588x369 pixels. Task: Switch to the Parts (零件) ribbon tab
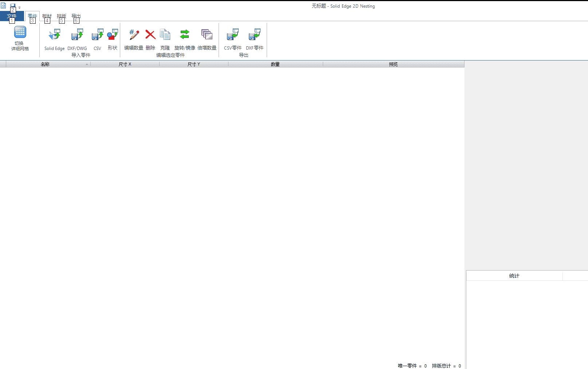pyautogui.click(x=32, y=16)
